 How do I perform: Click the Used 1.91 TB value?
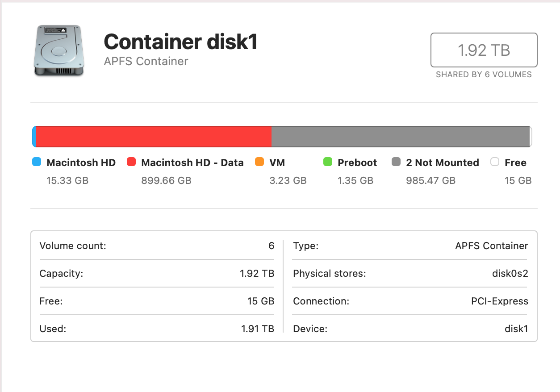coord(257,329)
